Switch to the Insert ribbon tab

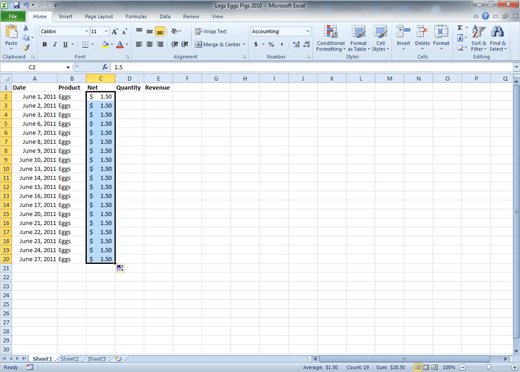point(66,16)
